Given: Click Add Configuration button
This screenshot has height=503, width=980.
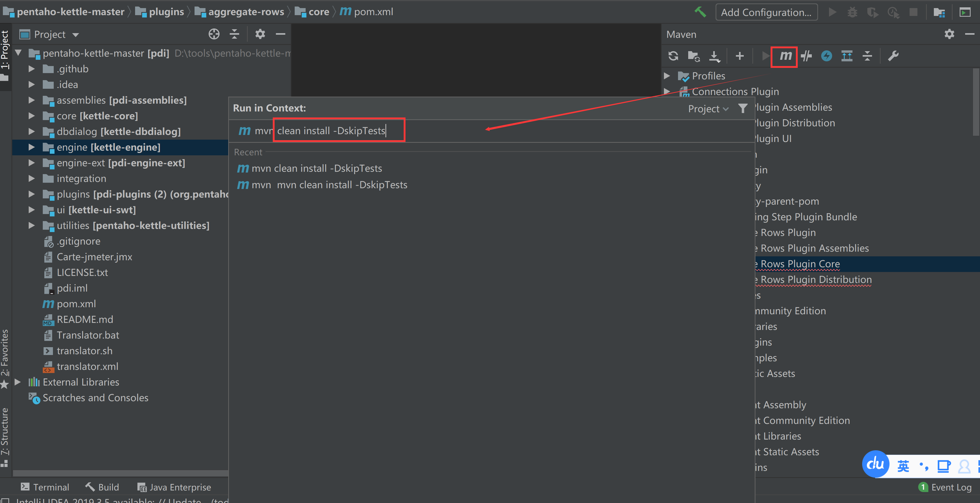Looking at the screenshot, I should coord(766,12).
